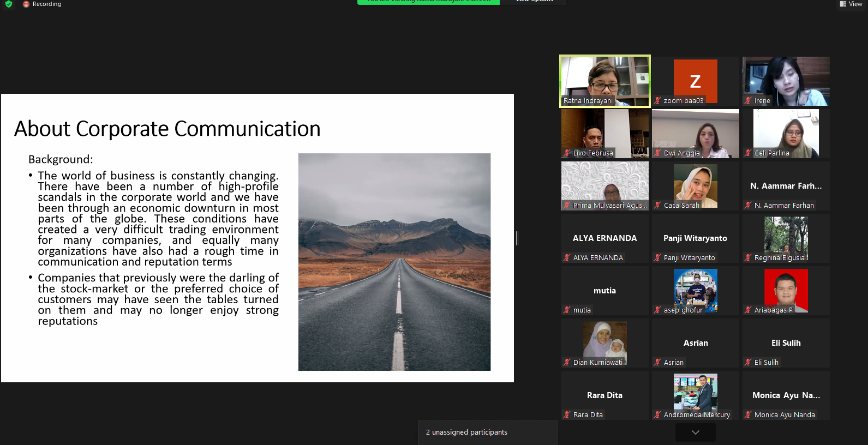Viewport: 868px width, 445px height.
Task: Click the red Recording indicator dot
Action: click(26, 4)
